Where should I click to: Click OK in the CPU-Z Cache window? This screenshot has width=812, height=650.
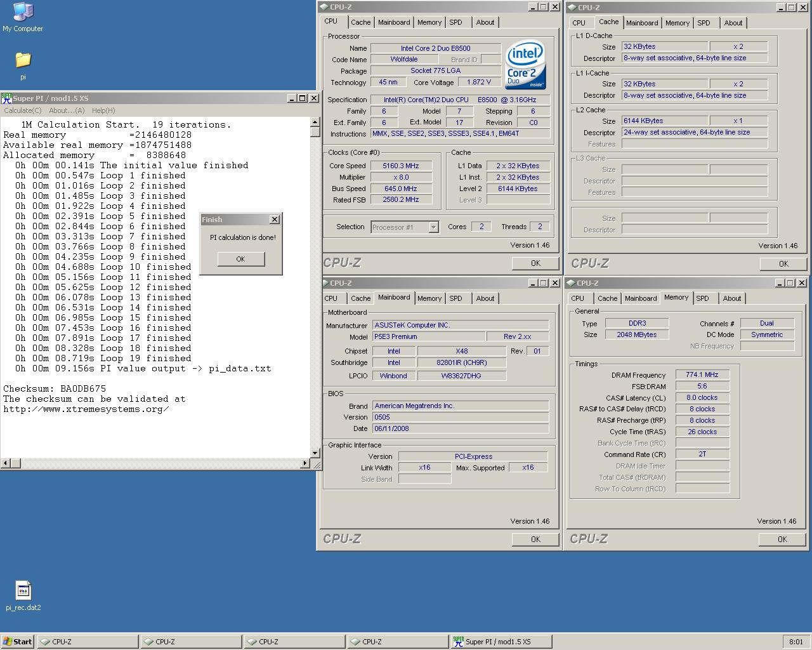point(783,264)
